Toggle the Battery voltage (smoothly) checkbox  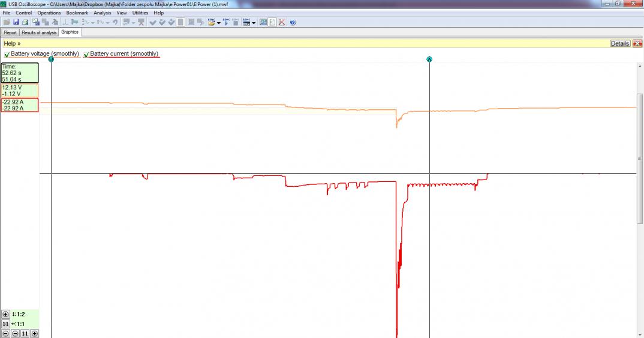coord(6,54)
